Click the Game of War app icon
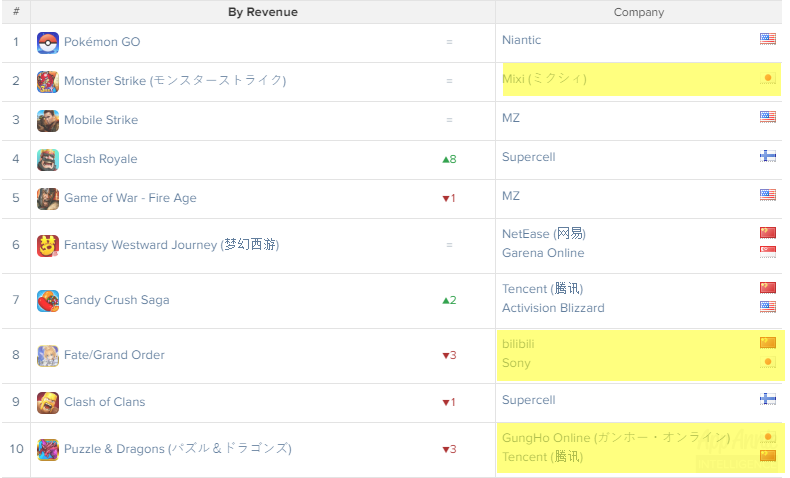790x478 pixels. 48,199
